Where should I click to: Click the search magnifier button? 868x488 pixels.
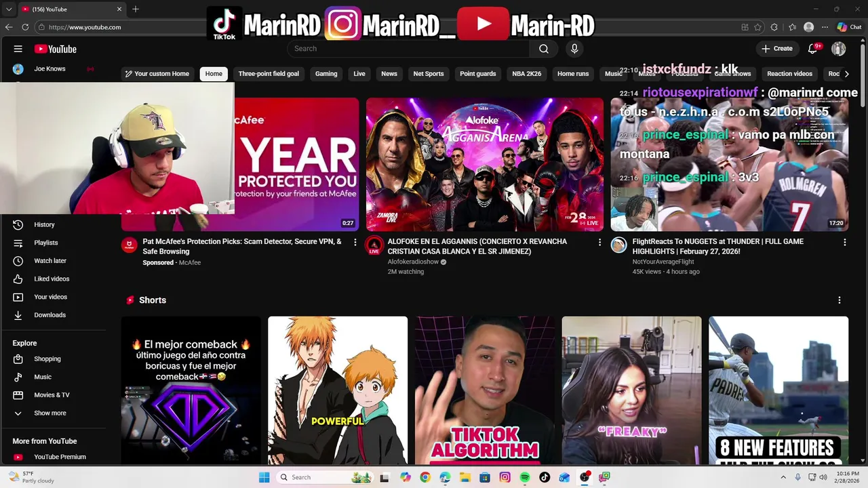point(544,49)
